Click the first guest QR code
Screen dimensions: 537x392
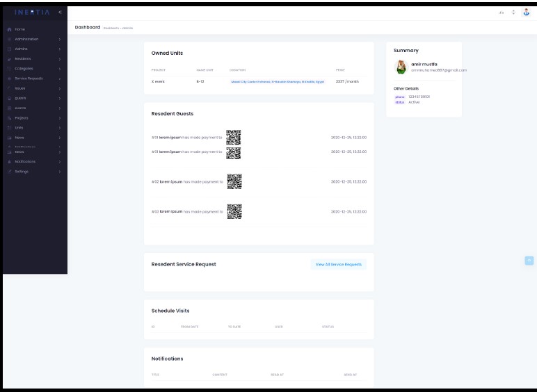coord(234,137)
